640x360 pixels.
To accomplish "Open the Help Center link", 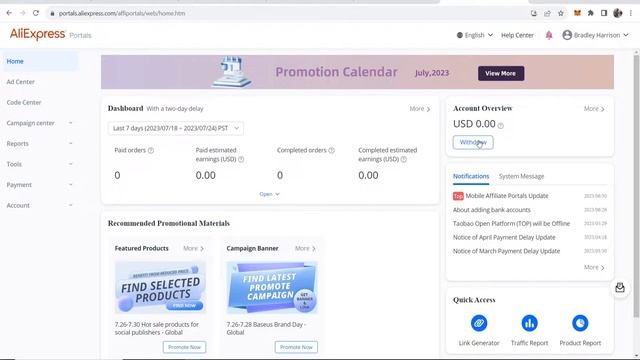I will click(x=517, y=35).
